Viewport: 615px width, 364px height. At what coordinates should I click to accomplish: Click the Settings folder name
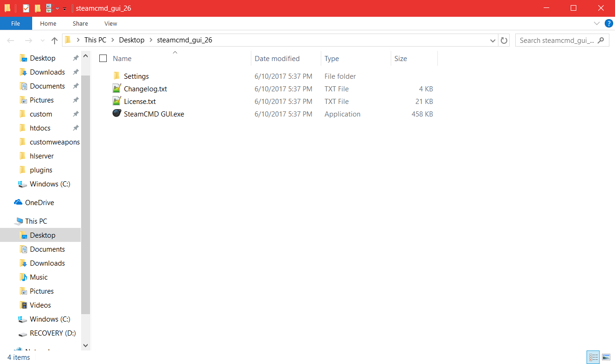tap(136, 76)
